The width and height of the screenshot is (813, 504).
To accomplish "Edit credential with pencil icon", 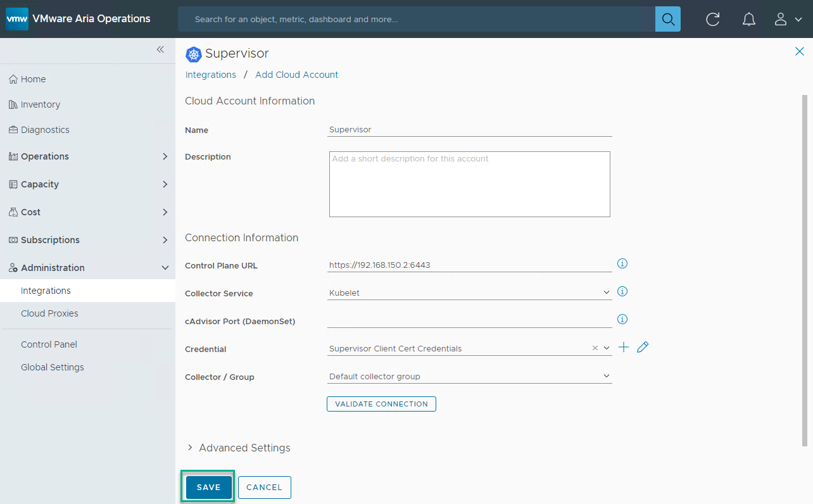I will (643, 347).
